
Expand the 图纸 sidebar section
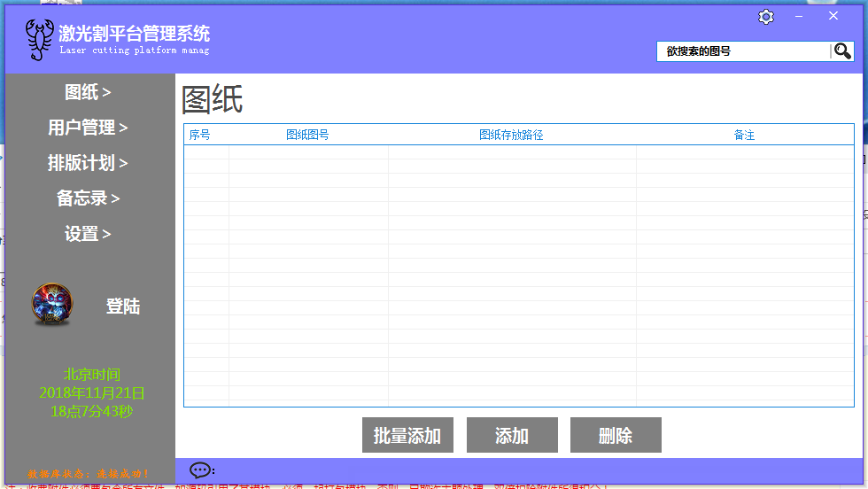[x=88, y=92]
